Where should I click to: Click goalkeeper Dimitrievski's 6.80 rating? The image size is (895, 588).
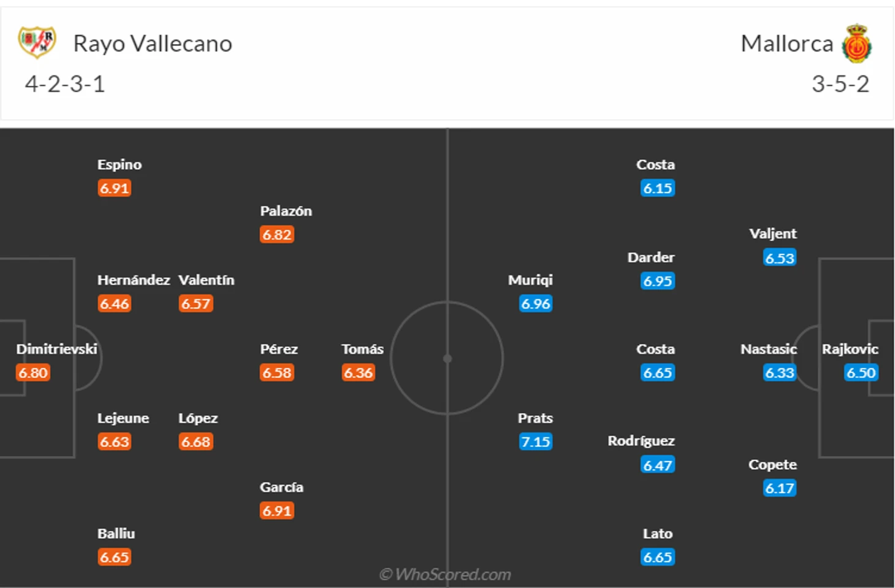(x=33, y=372)
